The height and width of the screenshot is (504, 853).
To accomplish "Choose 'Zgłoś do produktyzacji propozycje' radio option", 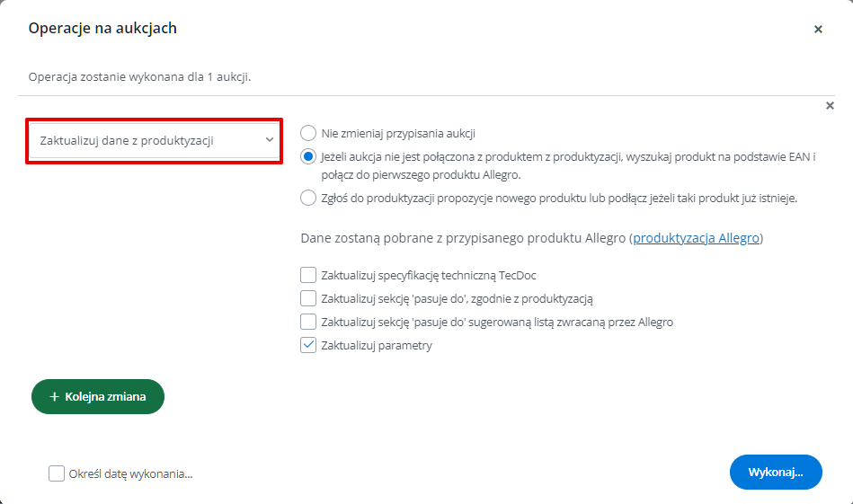I will click(x=308, y=198).
